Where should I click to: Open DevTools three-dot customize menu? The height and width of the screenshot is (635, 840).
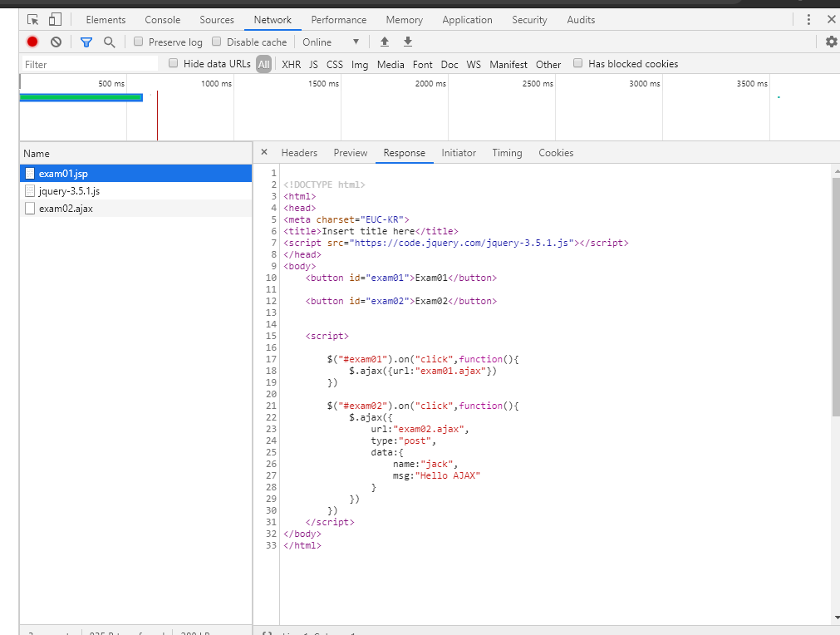point(808,20)
